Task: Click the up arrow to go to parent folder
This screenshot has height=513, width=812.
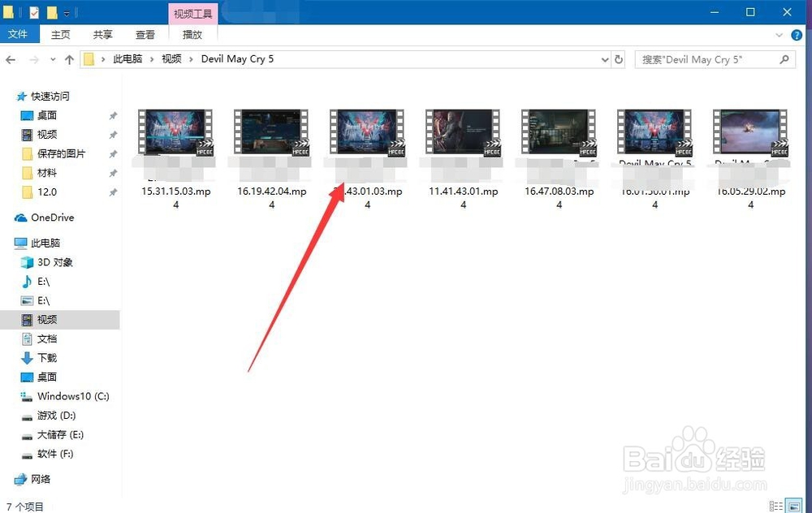Action: pos(70,58)
